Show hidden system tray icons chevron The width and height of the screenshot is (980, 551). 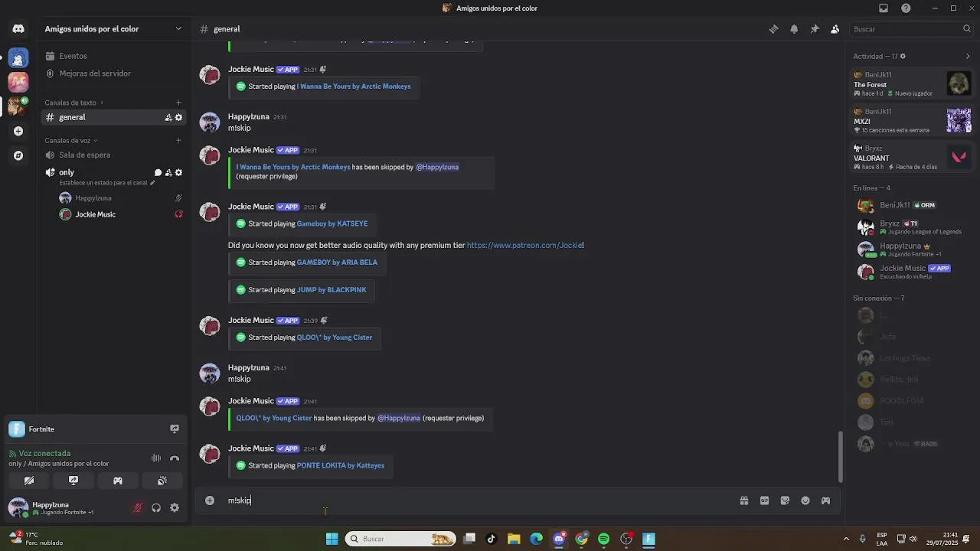(846, 539)
